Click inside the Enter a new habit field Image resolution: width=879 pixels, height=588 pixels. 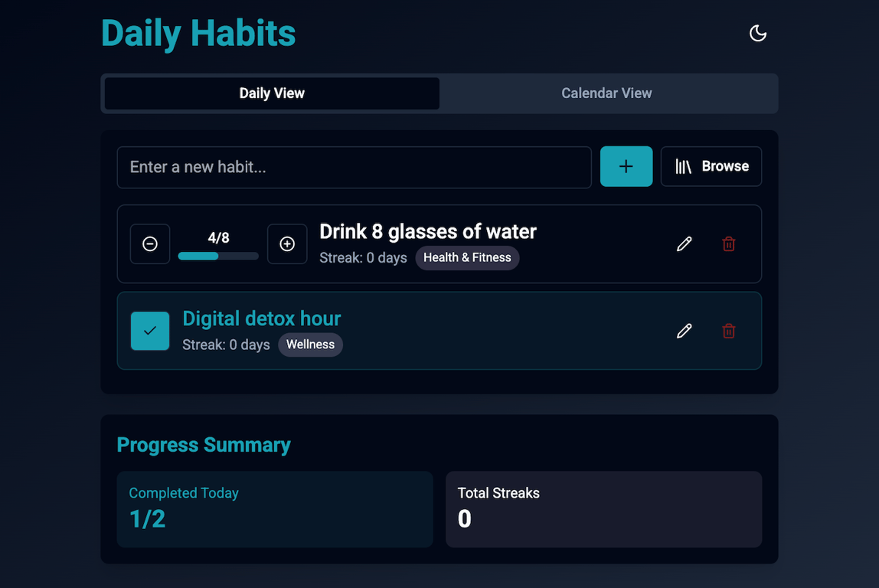[x=354, y=167]
